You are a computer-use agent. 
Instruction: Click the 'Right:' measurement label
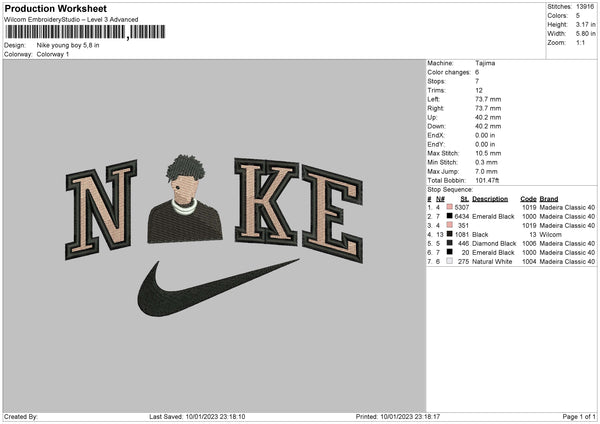tap(435, 108)
